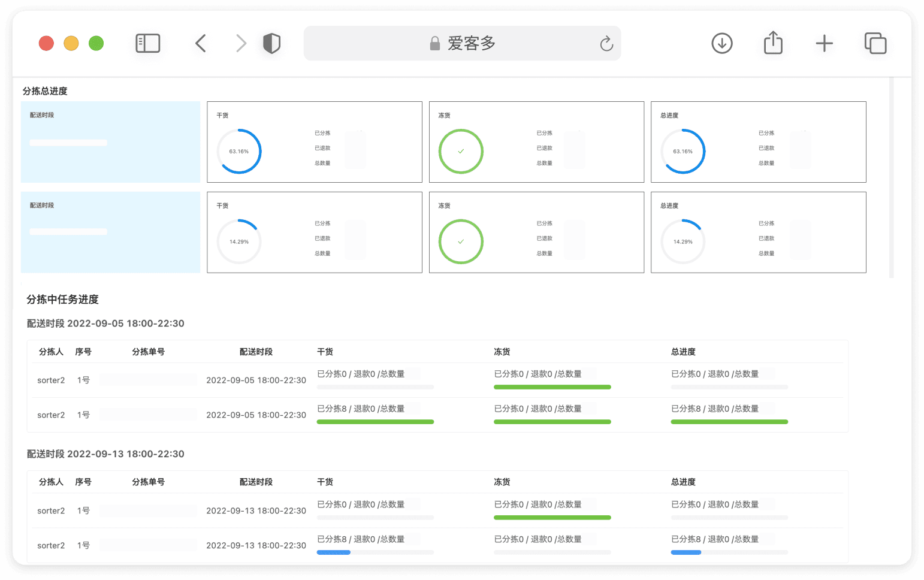Select the first sorter2 row for 2022-09-05
Image resolution: width=924 pixels, height=580 pixels.
[x=437, y=380]
